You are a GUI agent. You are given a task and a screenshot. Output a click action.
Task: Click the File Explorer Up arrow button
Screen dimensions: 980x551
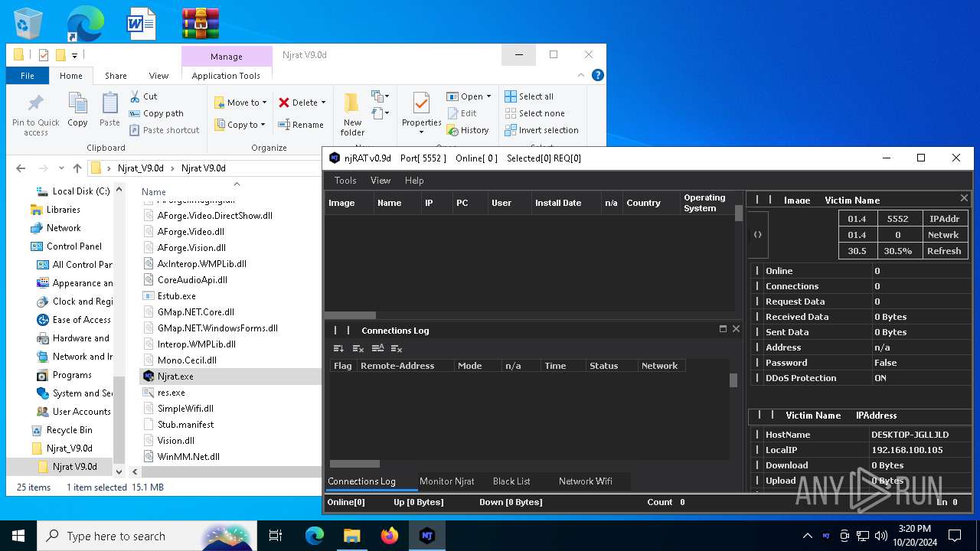point(77,168)
